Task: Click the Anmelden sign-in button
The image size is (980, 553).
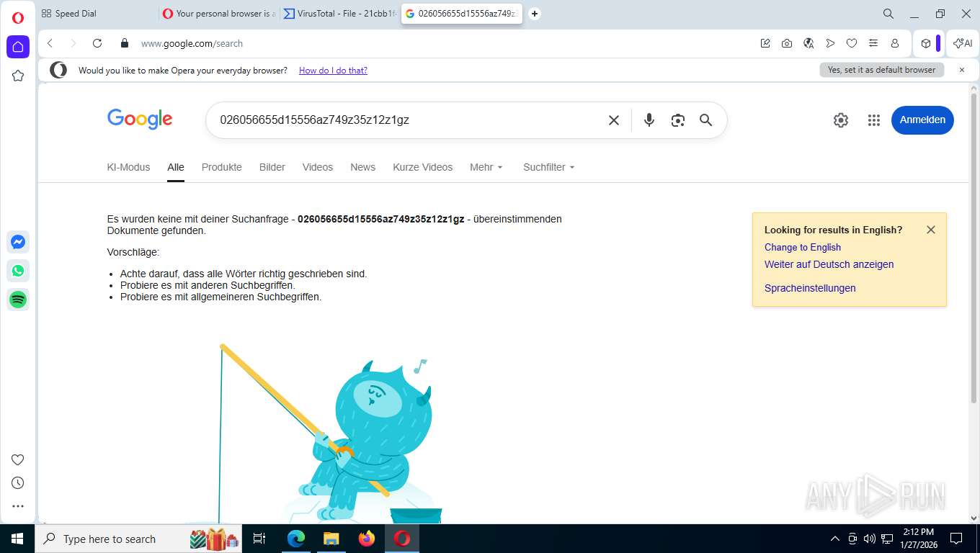Action: (922, 120)
